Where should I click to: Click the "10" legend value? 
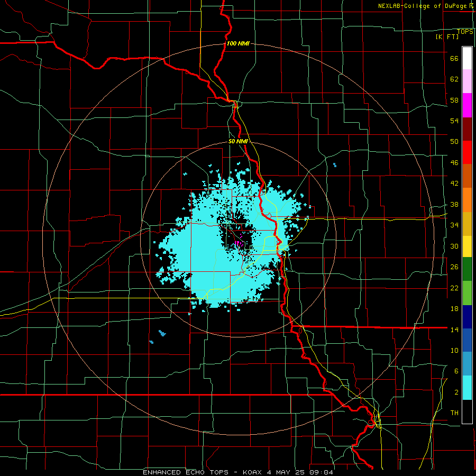tap(454, 350)
